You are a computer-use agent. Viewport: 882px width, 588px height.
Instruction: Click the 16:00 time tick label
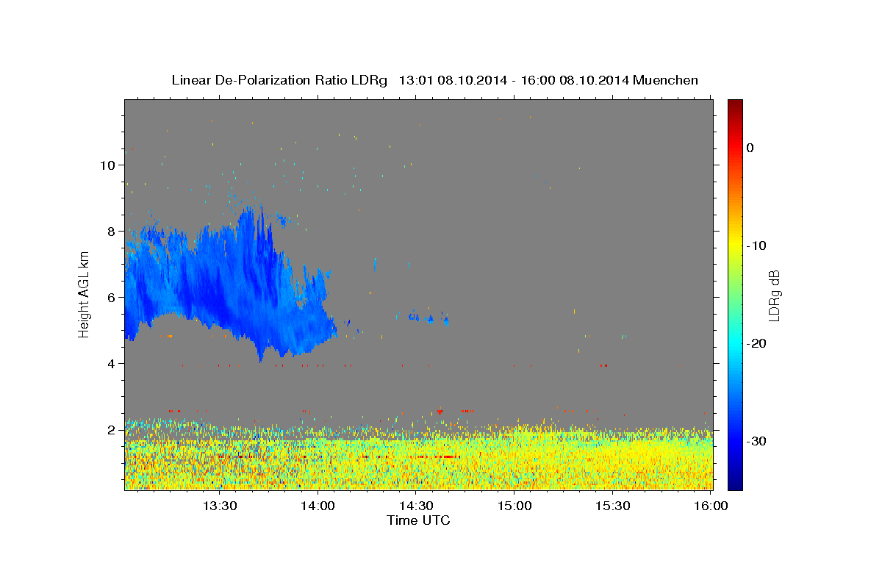point(711,506)
